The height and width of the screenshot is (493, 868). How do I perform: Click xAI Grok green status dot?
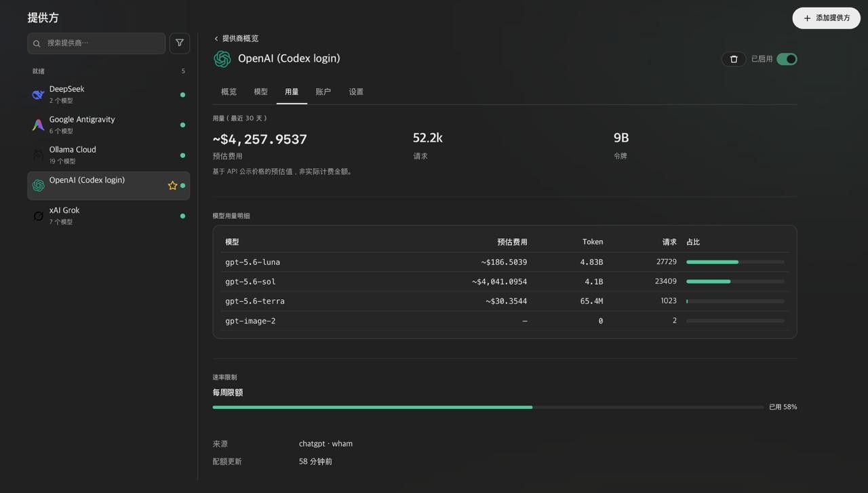(182, 216)
